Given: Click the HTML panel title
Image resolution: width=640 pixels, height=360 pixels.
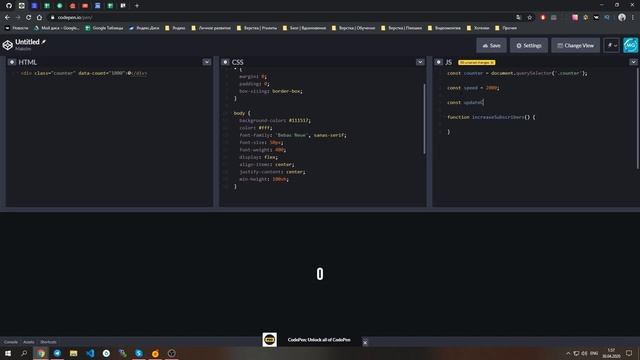Looking at the screenshot, I should click(x=27, y=62).
